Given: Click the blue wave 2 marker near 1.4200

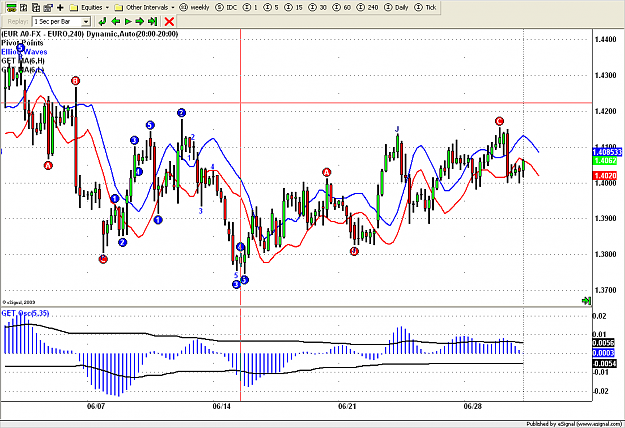Looking at the screenshot, I should [x=181, y=113].
